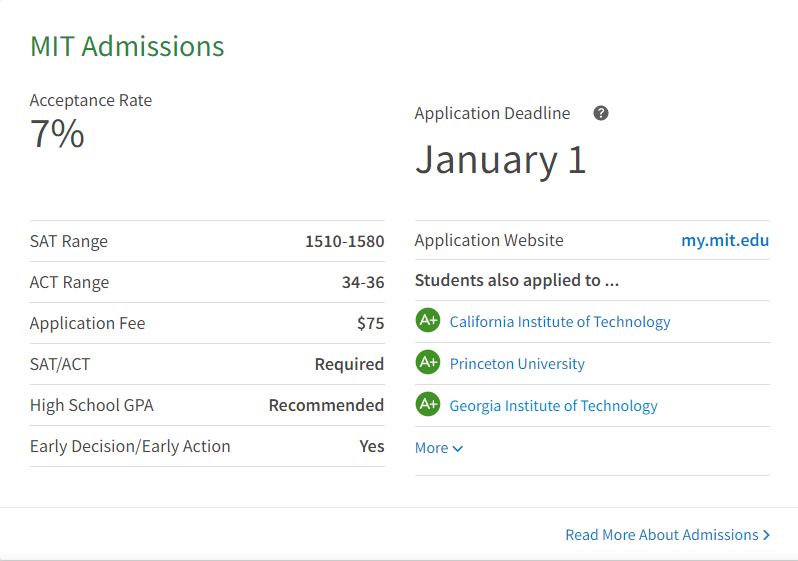The width and height of the screenshot is (798, 561).
Task: Open the my.mit.edu application website link
Action: [x=725, y=240]
